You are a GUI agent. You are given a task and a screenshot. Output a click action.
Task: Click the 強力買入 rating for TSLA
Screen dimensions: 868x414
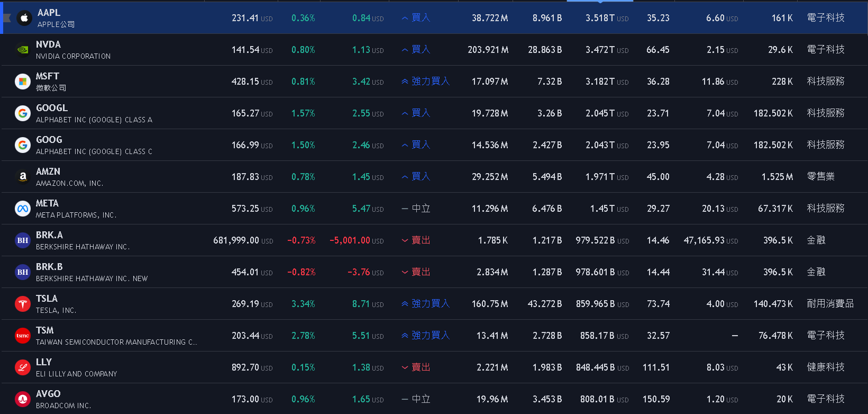coord(425,304)
